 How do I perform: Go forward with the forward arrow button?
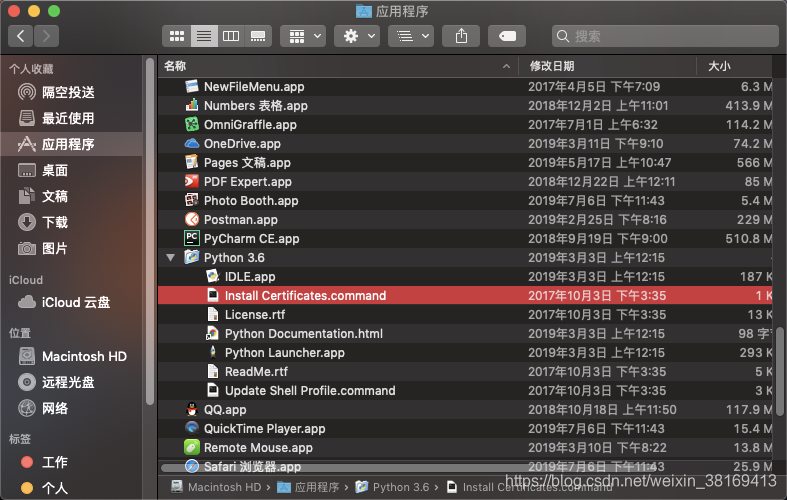46,36
